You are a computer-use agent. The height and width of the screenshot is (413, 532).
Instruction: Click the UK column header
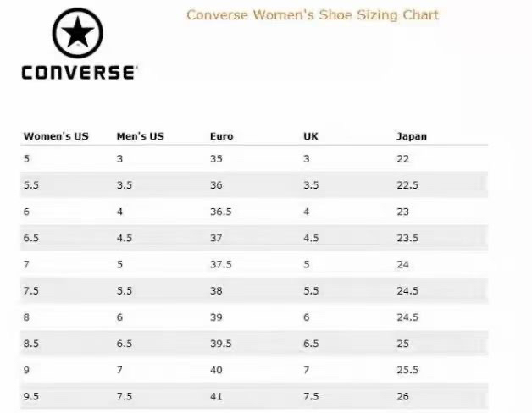(311, 136)
